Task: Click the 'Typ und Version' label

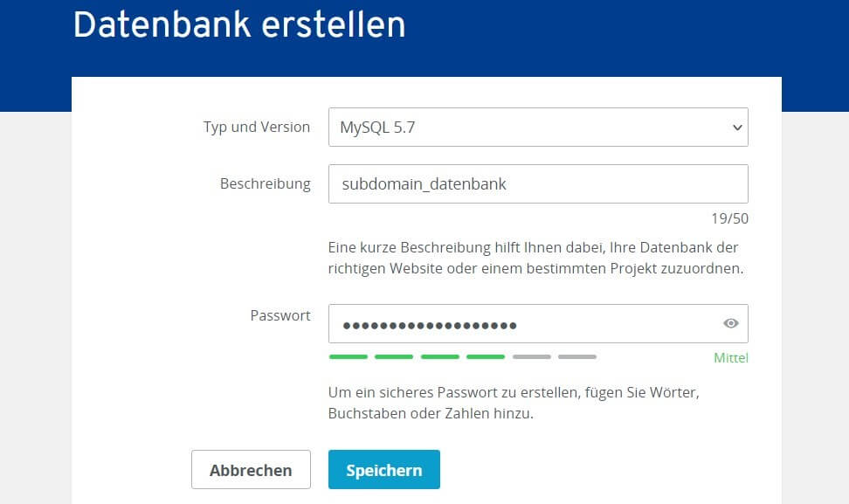Action: click(x=257, y=128)
